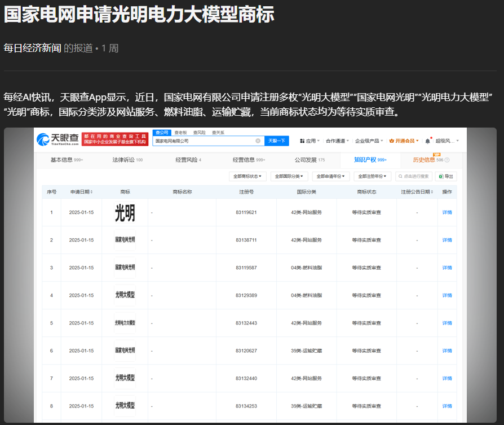Select the 39类-运输贮藏 cell in row 6
The height and width of the screenshot is (425, 504).
(x=307, y=350)
